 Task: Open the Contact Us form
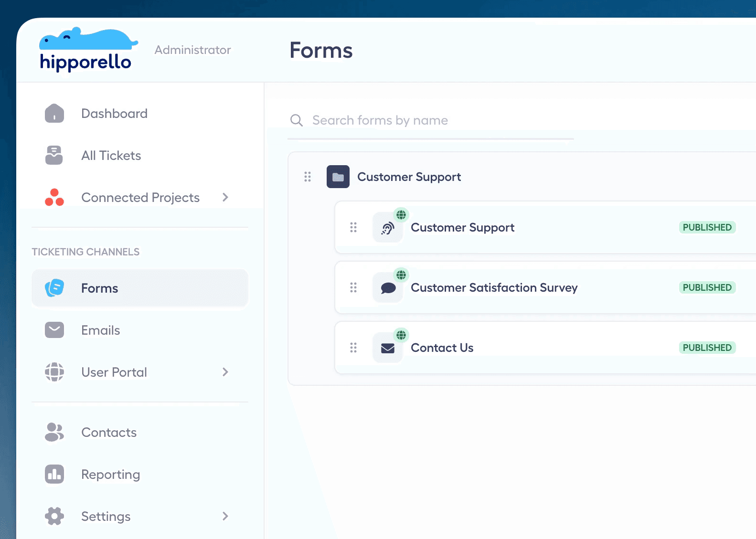442,348
